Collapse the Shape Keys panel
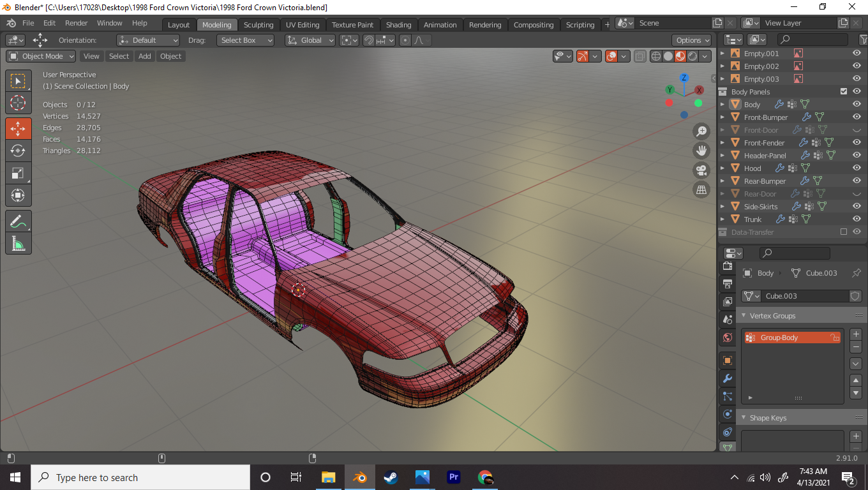Screen dimensions: 868x490 744,418
